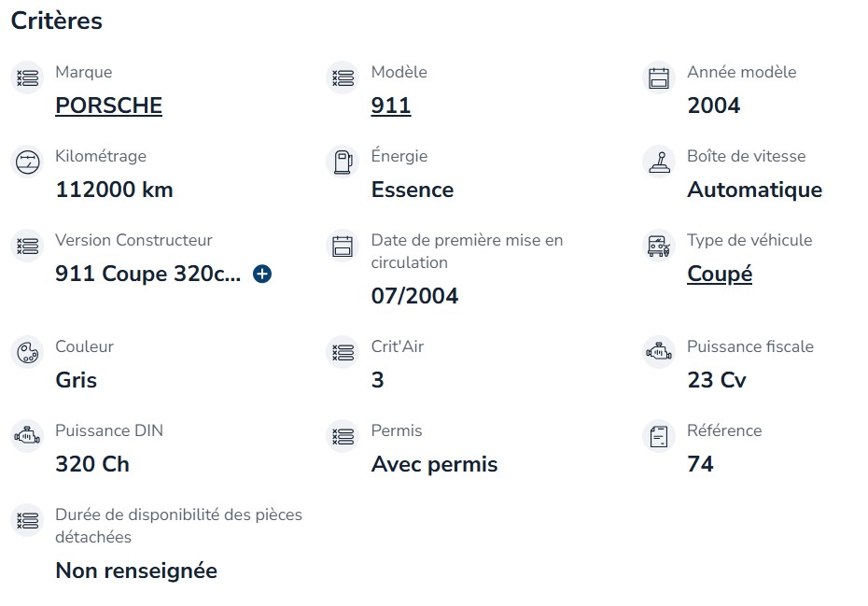This screenshot has height=606, width=868.
Task: Select the document icon next to Référence
Action: 659,436
